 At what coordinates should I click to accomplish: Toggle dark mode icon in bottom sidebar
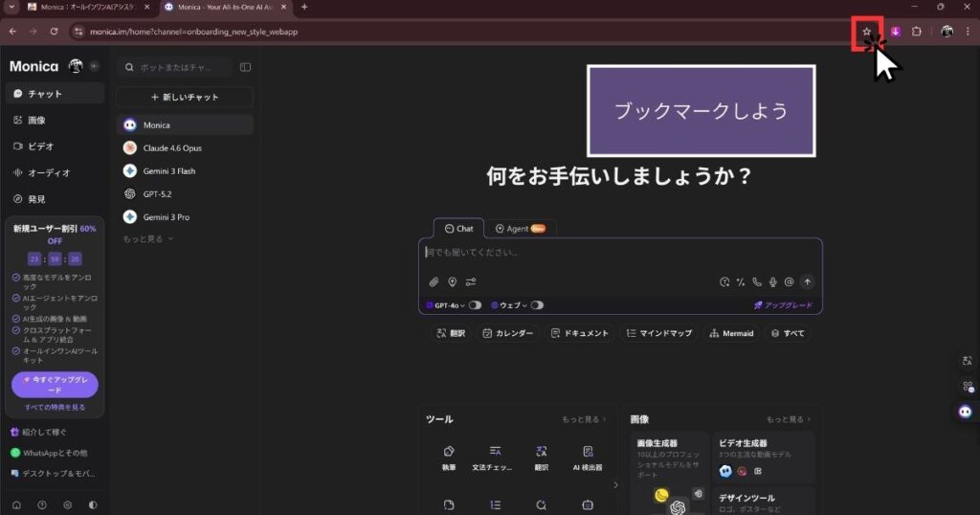[x=93, y=504]
